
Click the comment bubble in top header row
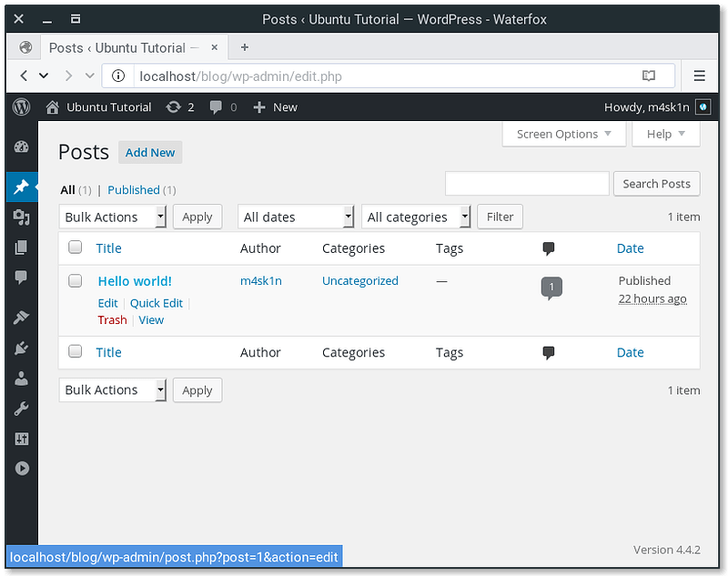(549, 248)
